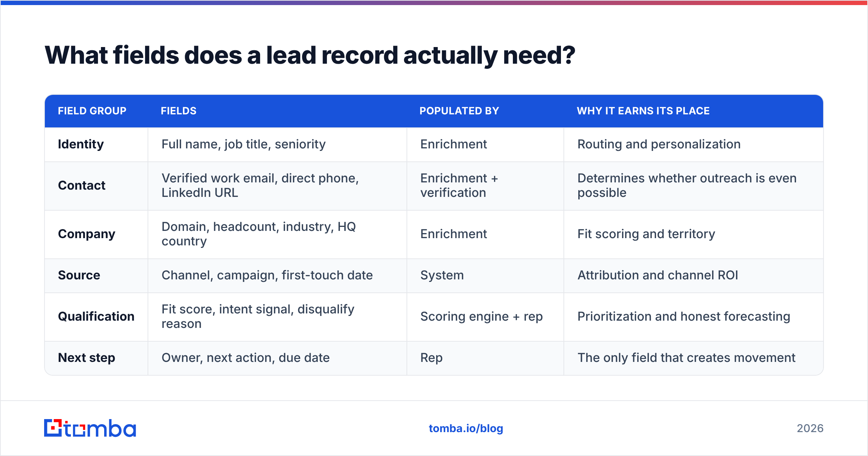868x456 pixels.
Task: Click the Identity row label
Action: pyautogui.click(x=81, y=144)
